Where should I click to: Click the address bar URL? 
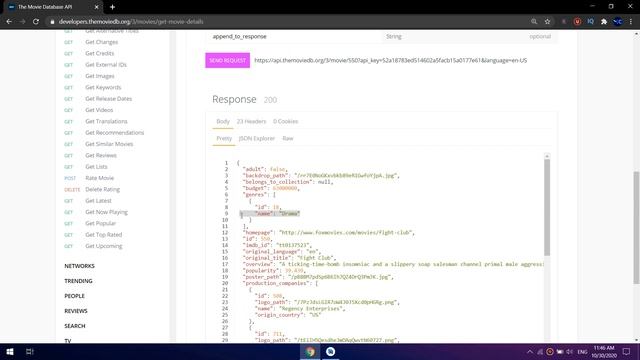[x=131, y=22]
